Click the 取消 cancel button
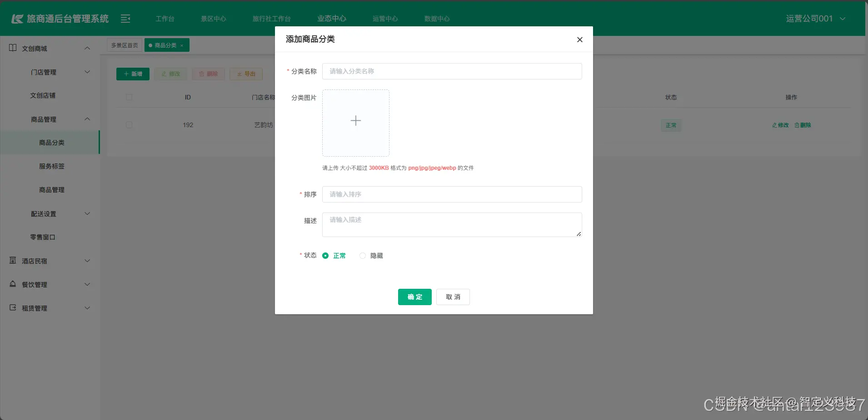The height and width of the screenshot is (420, 868). [x=453, y=297]
